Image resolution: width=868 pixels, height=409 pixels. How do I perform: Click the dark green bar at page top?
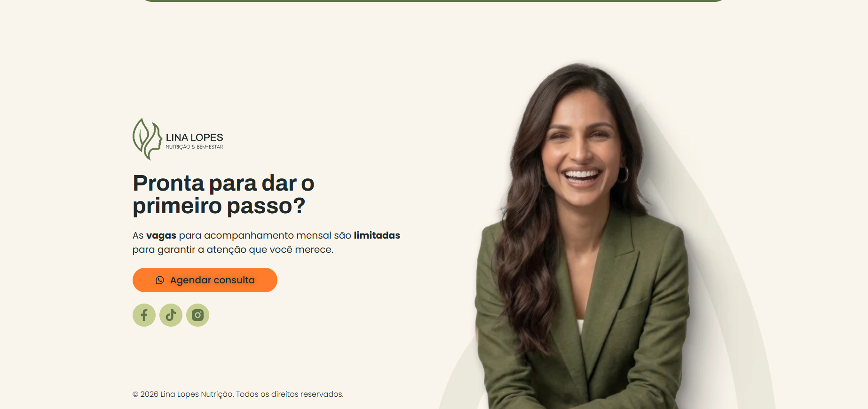pyautogui.click(x=434, y=1)
